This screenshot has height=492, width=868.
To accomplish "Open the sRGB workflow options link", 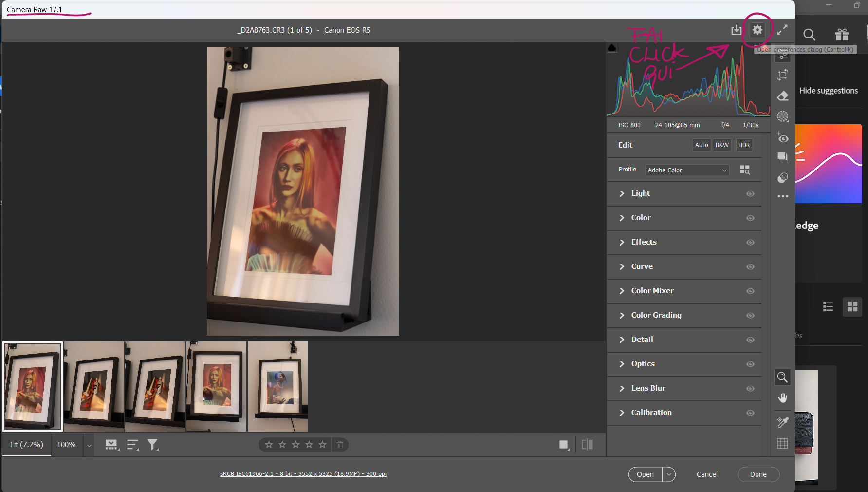I will pos(303,474).
